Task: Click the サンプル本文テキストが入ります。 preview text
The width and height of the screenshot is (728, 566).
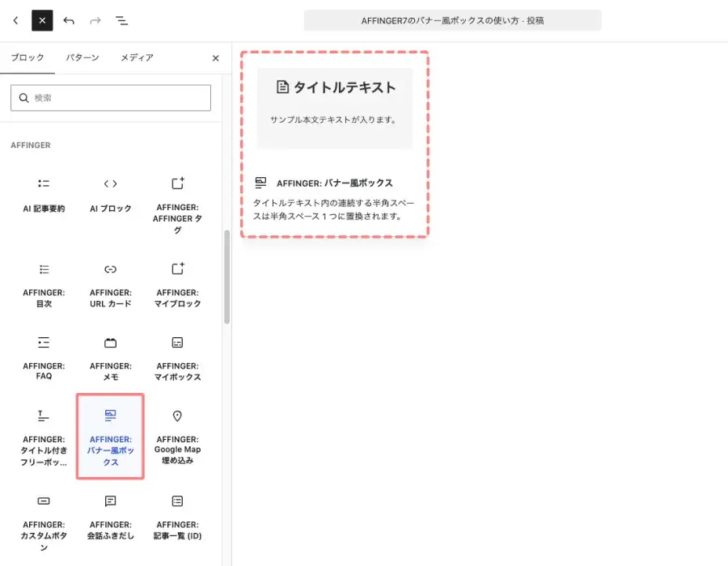Action: (333, 120)
